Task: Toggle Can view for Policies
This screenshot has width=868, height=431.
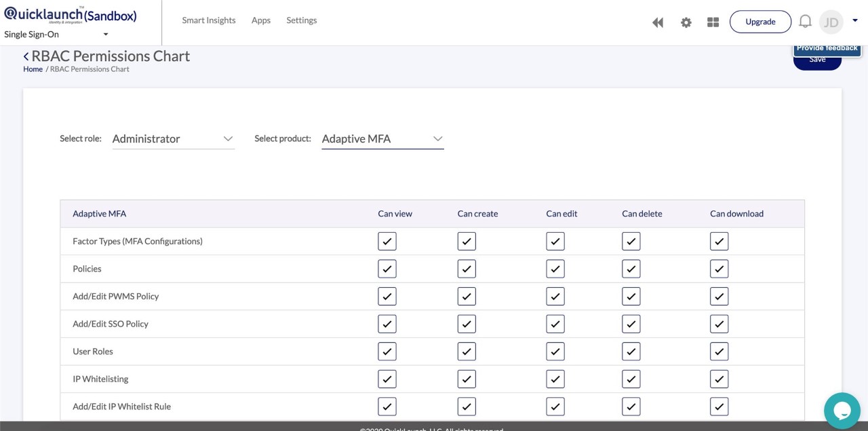Action: [387, 269]
